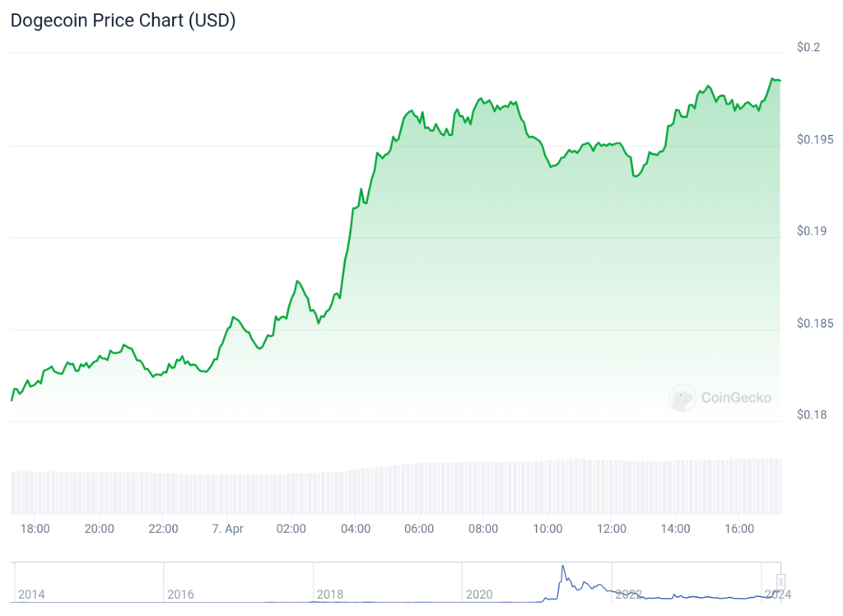Click the $0.185 price axis label
This screenshot has height=616, width=843.
pos(815,323)
